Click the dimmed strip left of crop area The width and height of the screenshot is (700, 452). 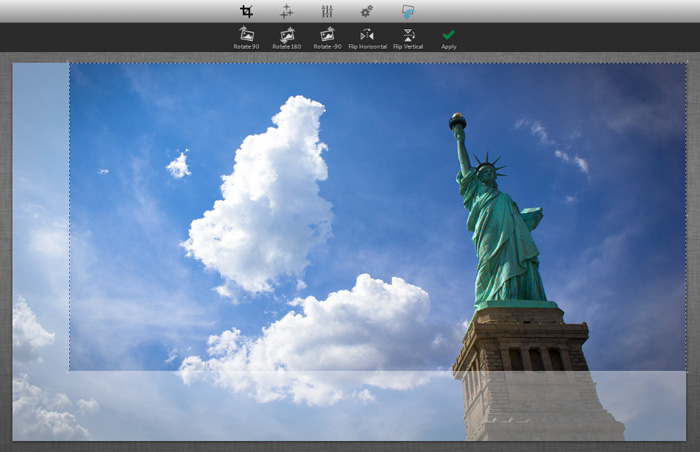[41, 251]
